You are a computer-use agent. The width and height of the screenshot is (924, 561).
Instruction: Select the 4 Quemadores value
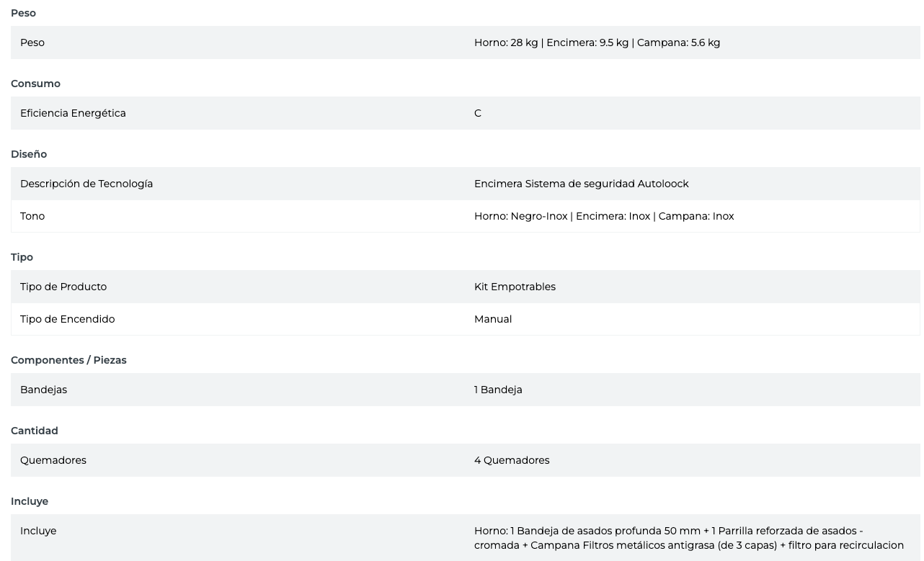pos(512,460)
